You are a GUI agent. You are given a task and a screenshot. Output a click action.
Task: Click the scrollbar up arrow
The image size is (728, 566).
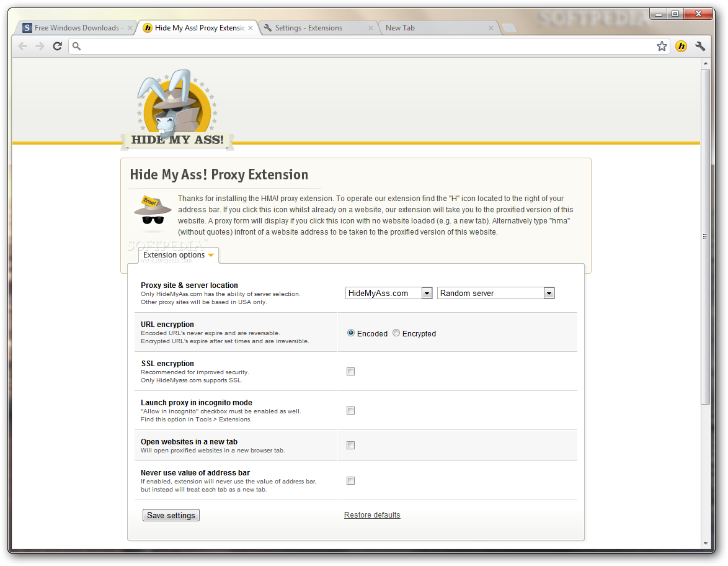point(705,63)
